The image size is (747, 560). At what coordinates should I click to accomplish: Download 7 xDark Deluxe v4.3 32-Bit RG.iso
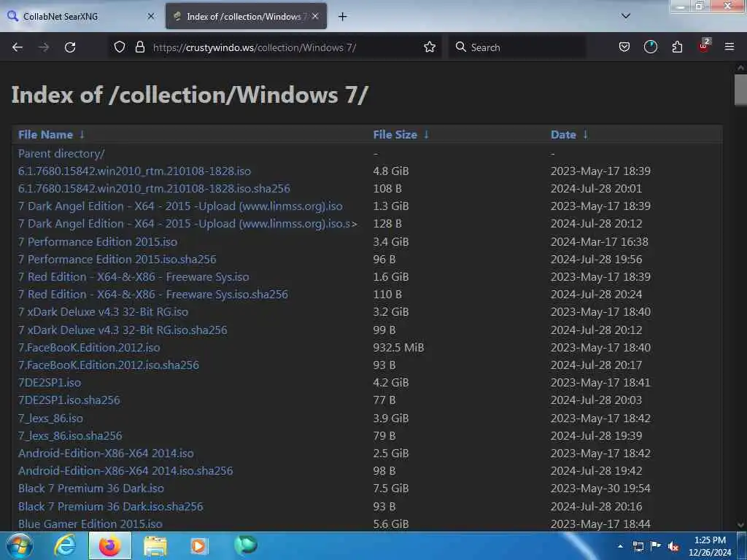[103, 312]
